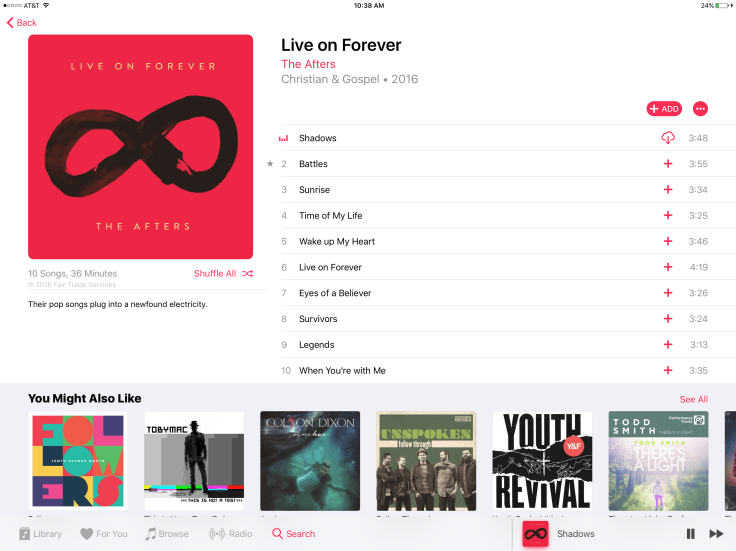Open the more options ellipsis button

tap(700, 109)
